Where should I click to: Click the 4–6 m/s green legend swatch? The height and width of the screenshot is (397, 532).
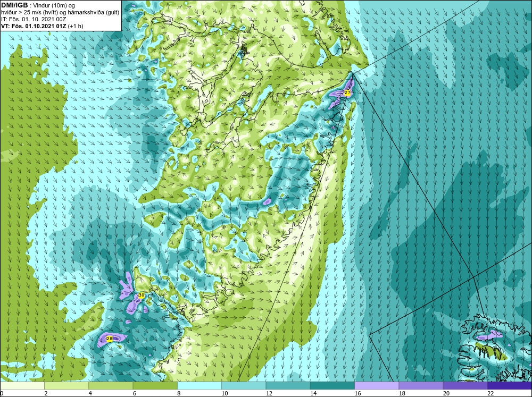pos(111,386)
